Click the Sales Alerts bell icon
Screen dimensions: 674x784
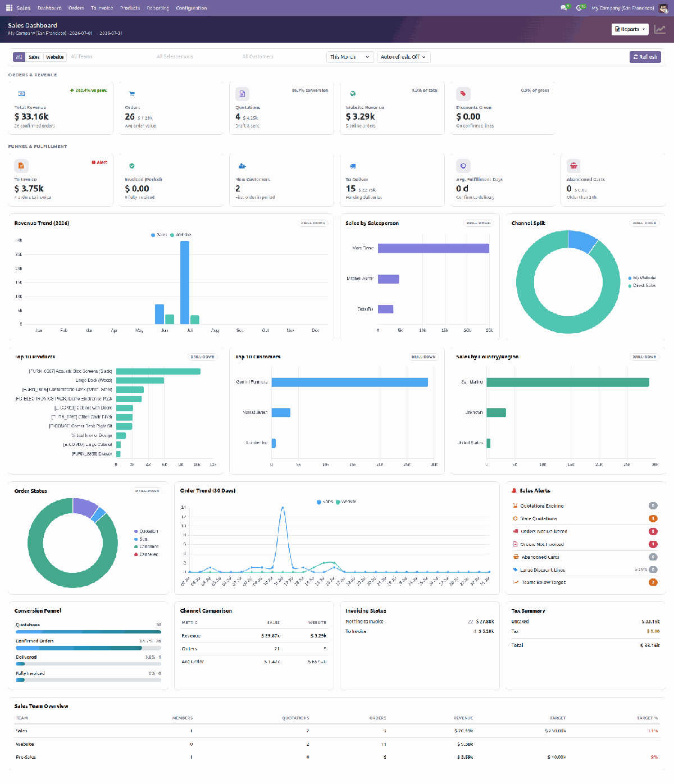(x=514, y=490)
